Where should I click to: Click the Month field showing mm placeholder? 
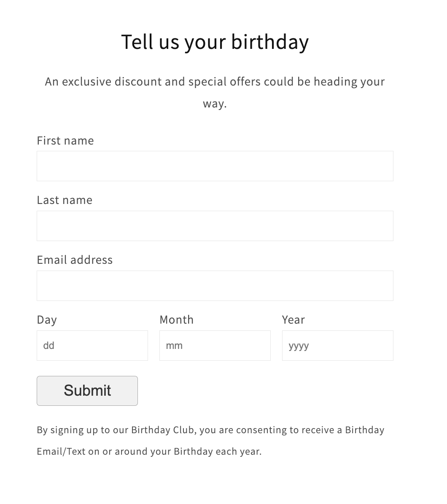(x=215, y=346)
